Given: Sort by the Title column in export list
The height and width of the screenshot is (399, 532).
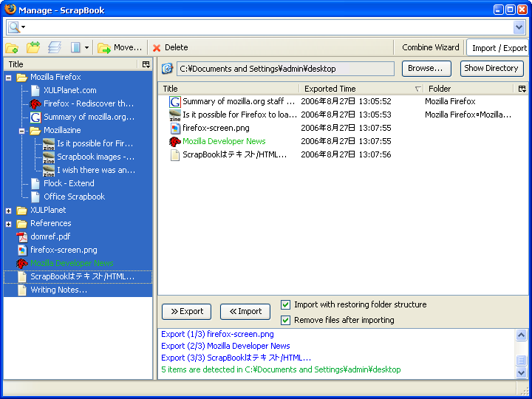Looking at the screenshot, I should [x=228, y=89].
